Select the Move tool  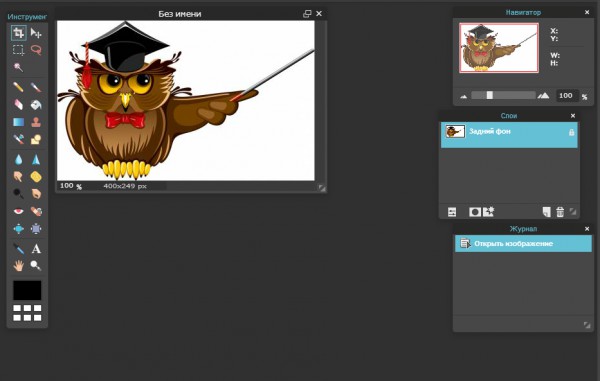(36, 33)
